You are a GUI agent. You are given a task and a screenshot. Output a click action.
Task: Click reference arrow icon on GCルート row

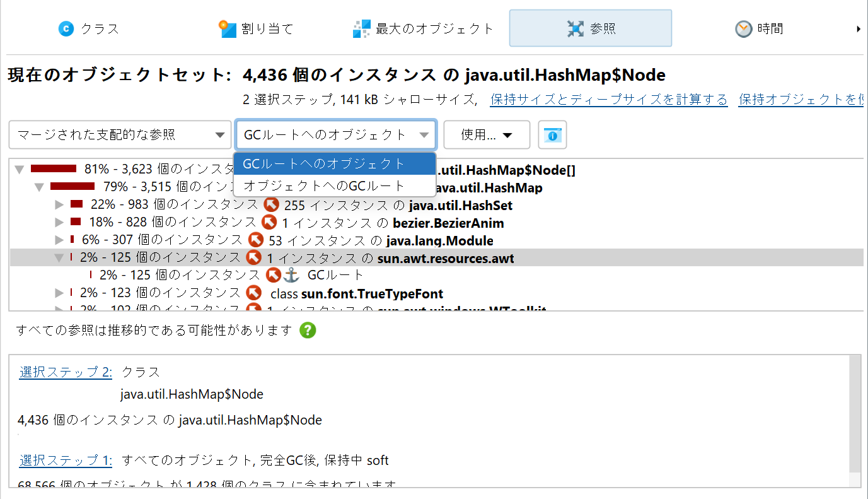(x=273, y=275)
